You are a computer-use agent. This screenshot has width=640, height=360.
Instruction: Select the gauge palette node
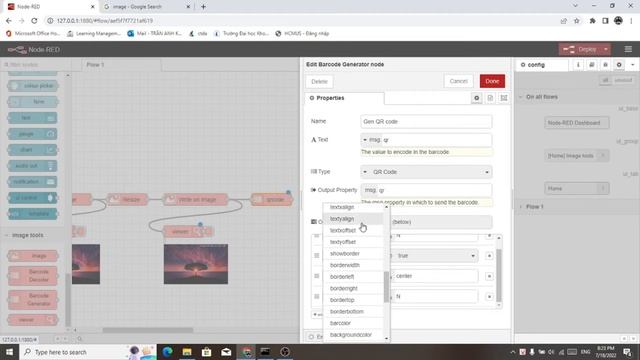click(33, 134)
